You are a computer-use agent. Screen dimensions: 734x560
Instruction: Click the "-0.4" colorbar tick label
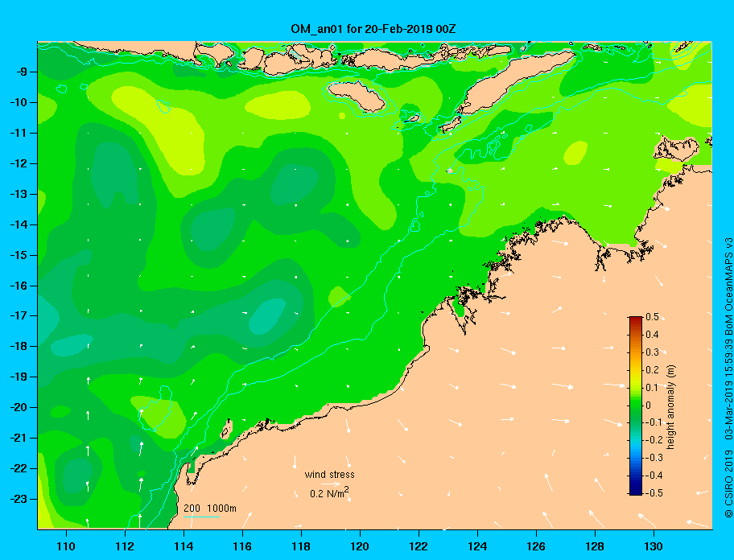654,476
